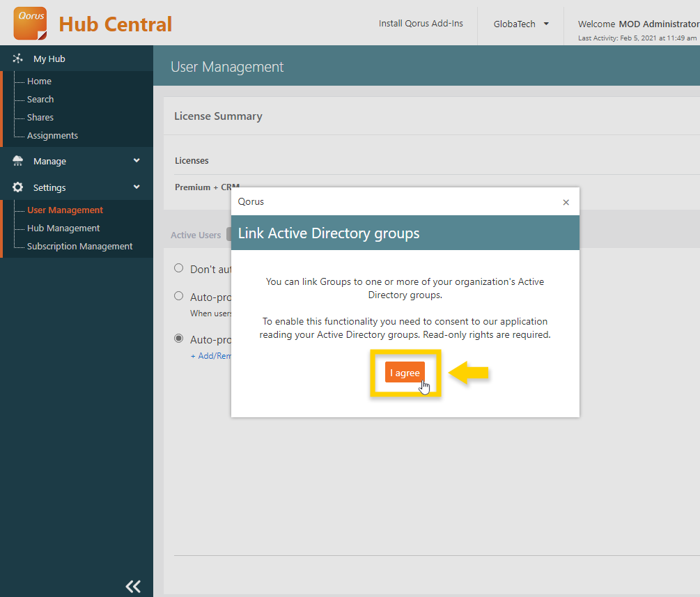The height and width of the screenshot is (597, 700).
Task: Open Shares in sidebar
Action: 40,117
